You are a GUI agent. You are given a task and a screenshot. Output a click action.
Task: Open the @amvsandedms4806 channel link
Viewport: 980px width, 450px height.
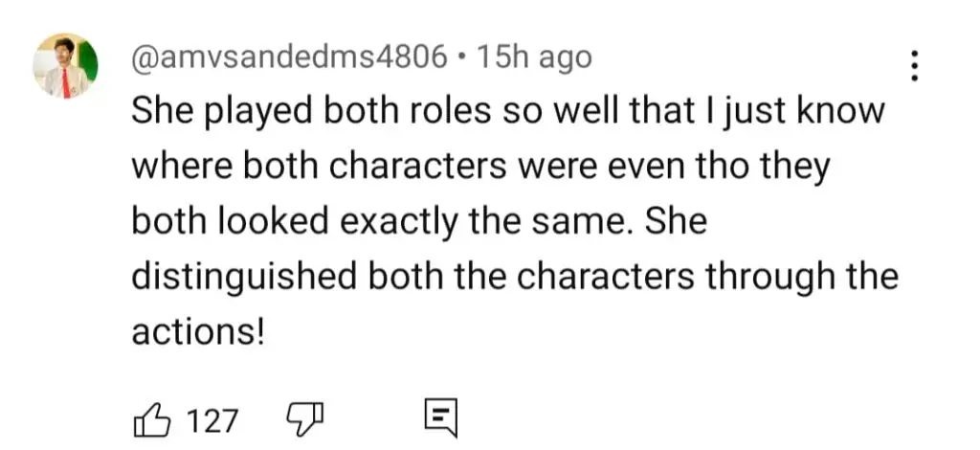click(x=289, y=58)
